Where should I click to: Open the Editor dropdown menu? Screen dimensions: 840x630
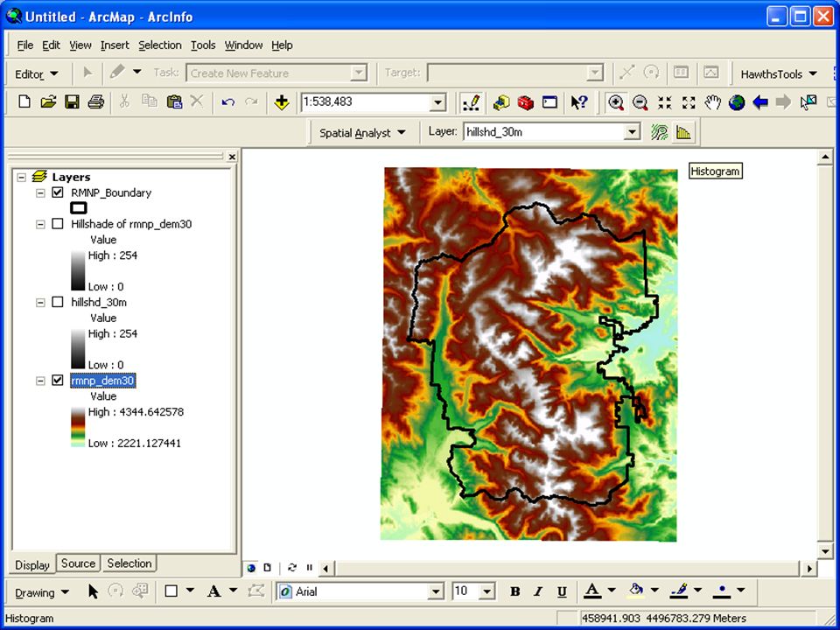point(37,73)
